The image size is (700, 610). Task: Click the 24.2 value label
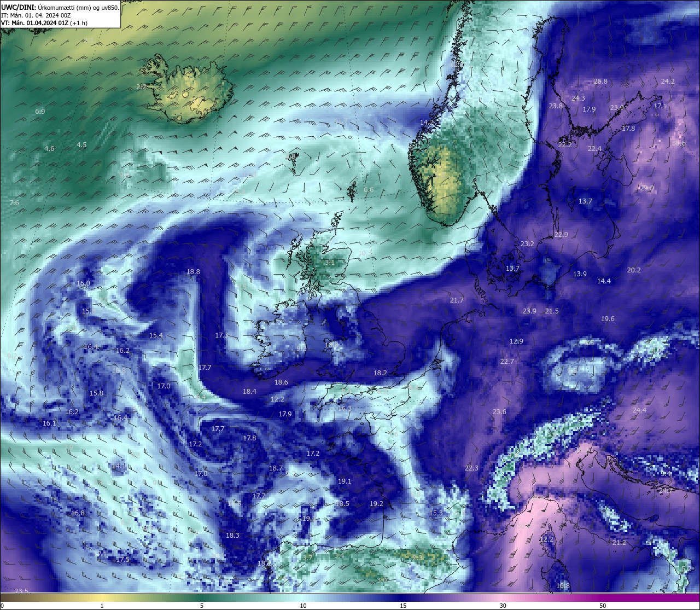click(668, 82)
